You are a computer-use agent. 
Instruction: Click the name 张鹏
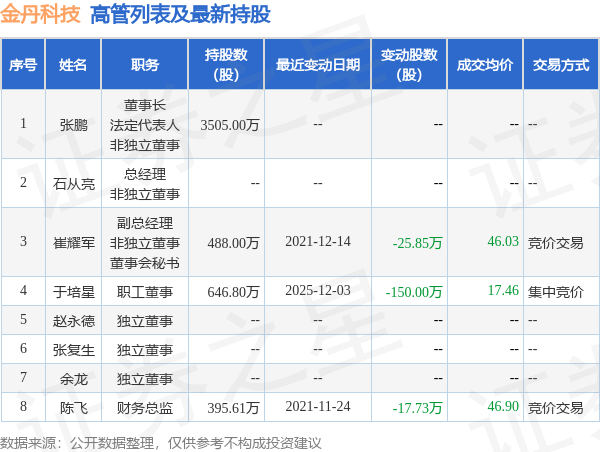[x=73, y=125]
